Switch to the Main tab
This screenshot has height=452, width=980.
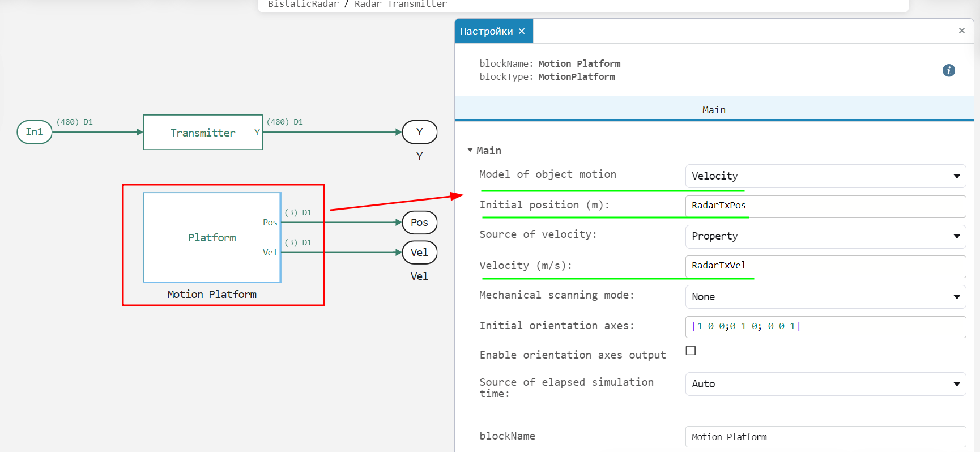(713, 110)
